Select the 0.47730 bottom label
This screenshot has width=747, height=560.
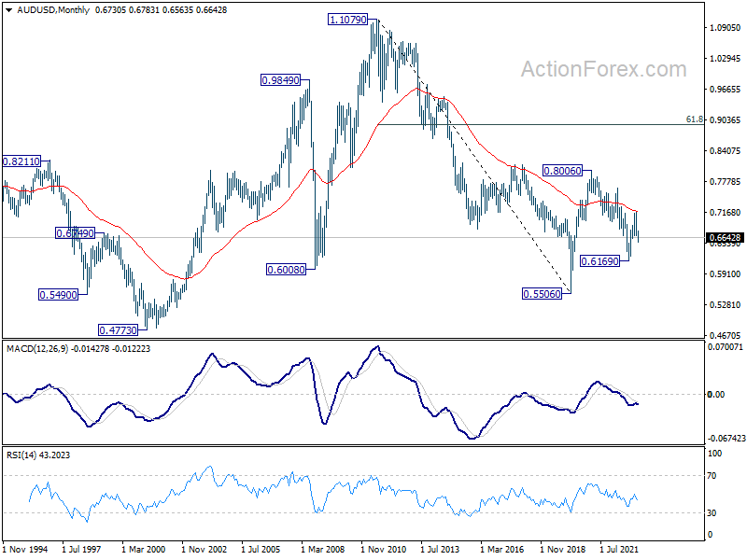point(118,330)
